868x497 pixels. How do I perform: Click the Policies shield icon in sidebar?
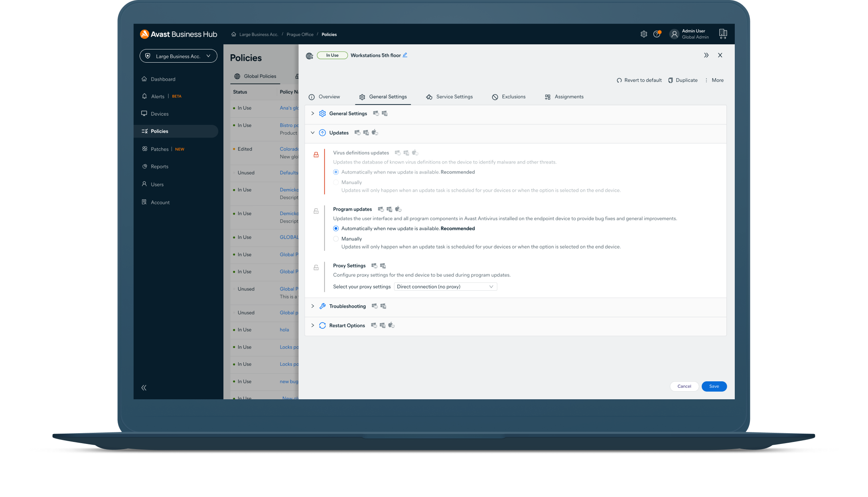pyautogui.click(x=144, y=131)
